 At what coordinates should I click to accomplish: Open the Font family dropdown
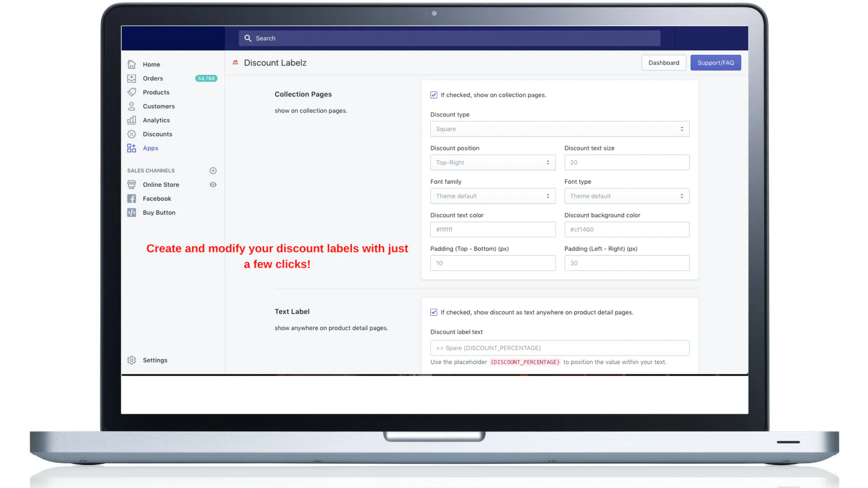pyautogui.click(x=493, y=196)
